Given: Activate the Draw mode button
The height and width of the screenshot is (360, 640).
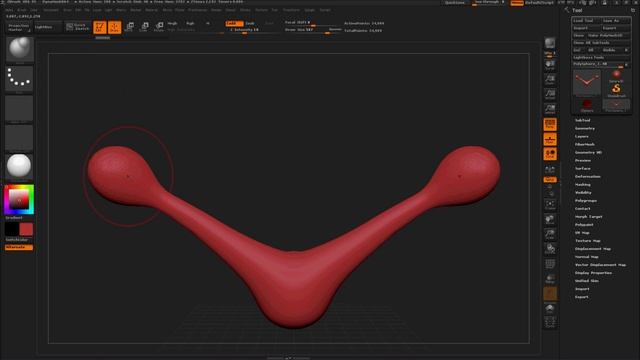Looking at the screenshot, I should (x=115, y=27).
